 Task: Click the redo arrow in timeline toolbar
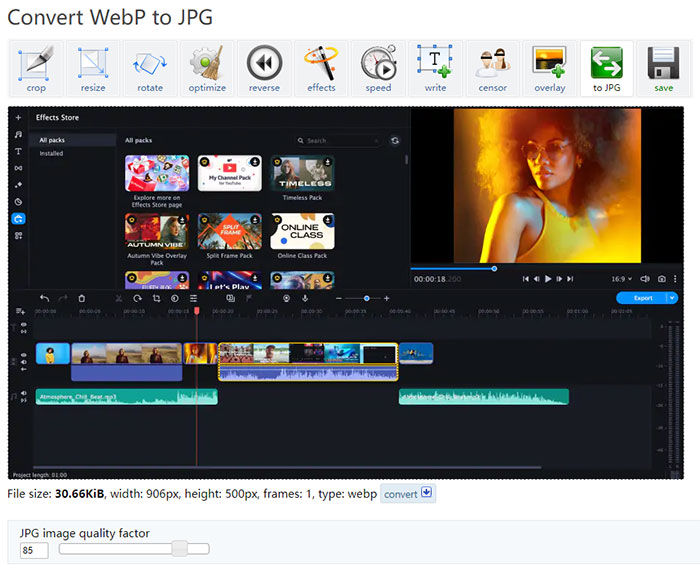tap(63, 298)
